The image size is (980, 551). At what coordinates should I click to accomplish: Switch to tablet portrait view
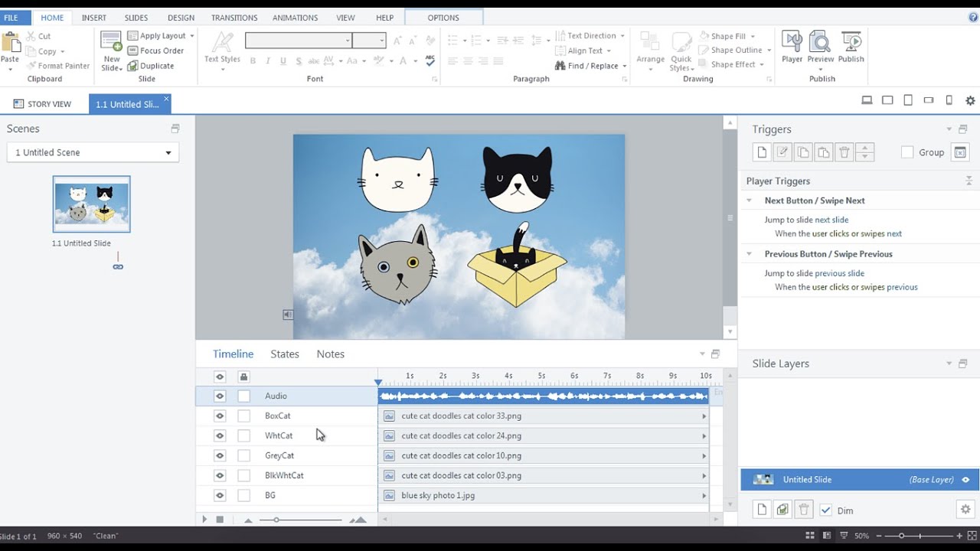908,100
